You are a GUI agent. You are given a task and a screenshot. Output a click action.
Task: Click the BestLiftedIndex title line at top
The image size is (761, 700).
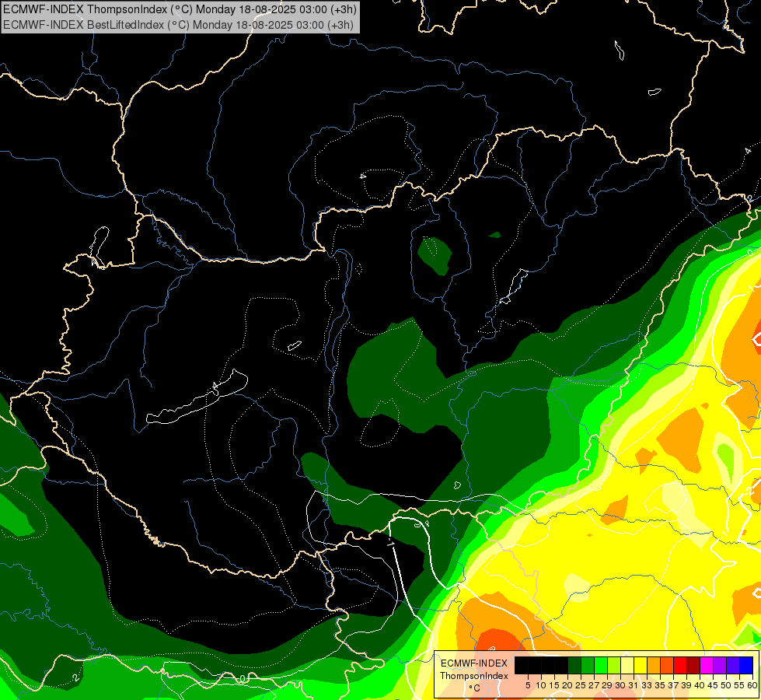[178, 25]
